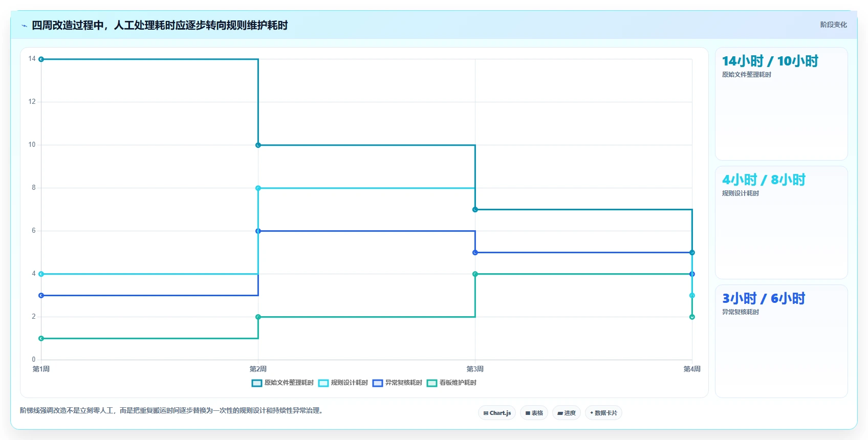Viewport: 868px width, 440px height.
Task: Click the green color box of 看板维护耗时
Action: point(432,383)
